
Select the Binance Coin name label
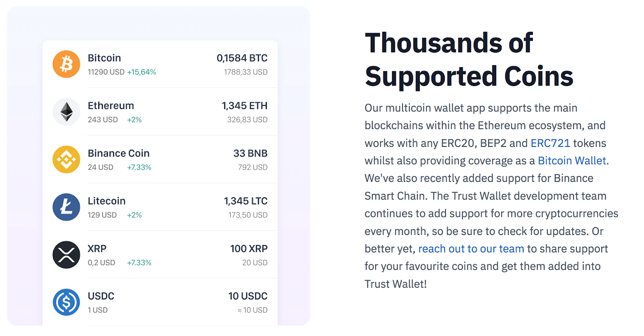[118, 154]
